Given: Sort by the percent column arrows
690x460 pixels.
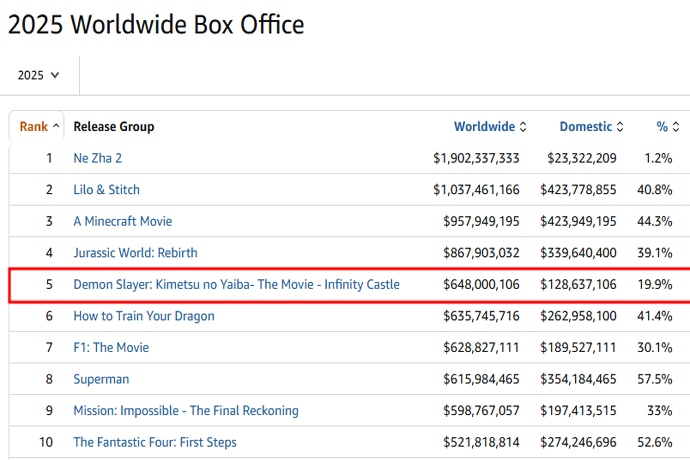Looking at the screenshot, I should point(675,127).
